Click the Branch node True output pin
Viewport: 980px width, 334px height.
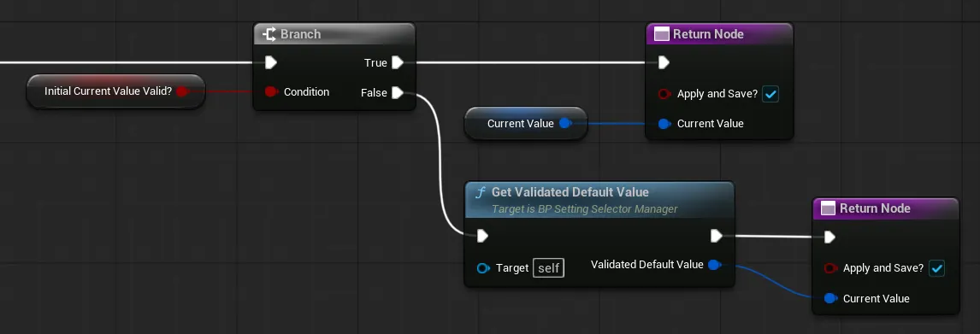pos(398,62)
